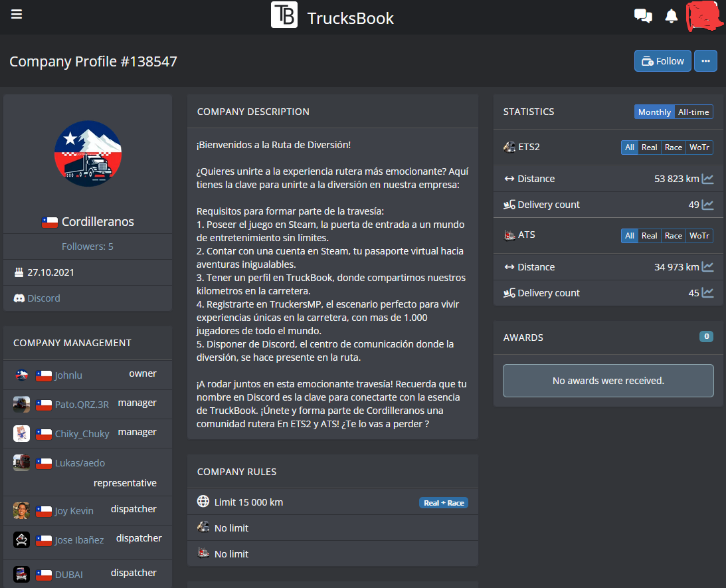This screenshot has height=588, width=726.
Task: Select Real filter for ETS2
Action: (649, 147)
